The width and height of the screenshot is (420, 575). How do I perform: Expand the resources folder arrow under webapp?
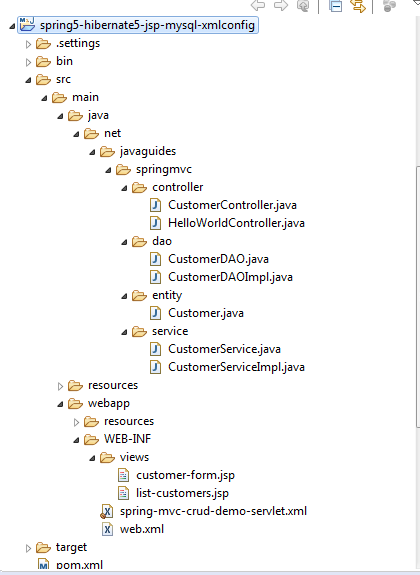pos(76,422)
